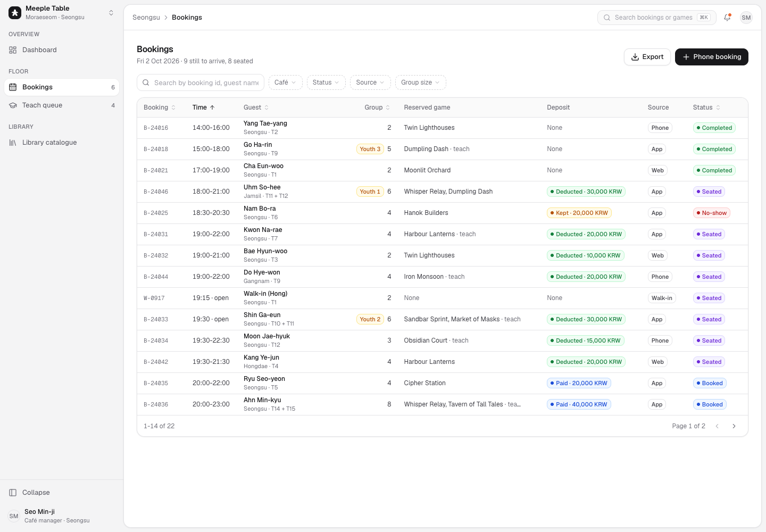Open the notifications bell
Screen dimensions: 766x532
click(727, 18)
